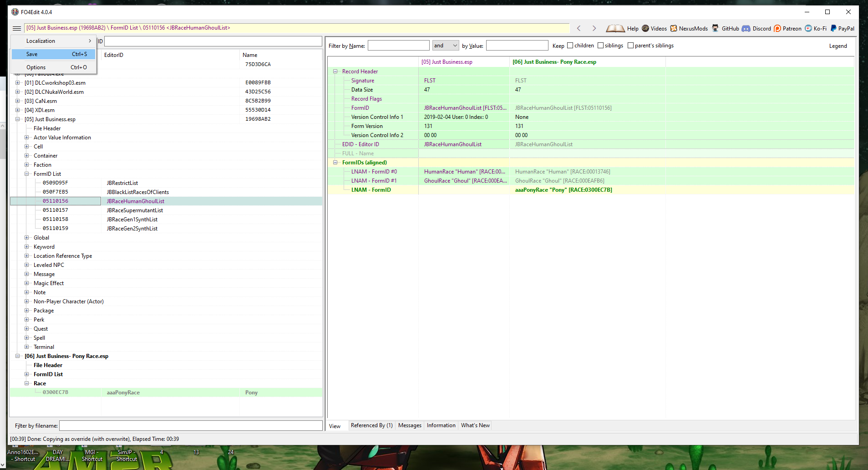Expand the Non-Player Character (Actor) group
This screenshot has height=470, width=868.
(27, 301)
